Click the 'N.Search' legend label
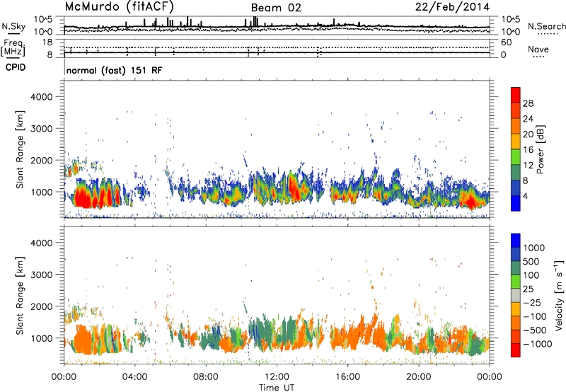The width and height of the screenshot is (566, 392). [546, 26]
